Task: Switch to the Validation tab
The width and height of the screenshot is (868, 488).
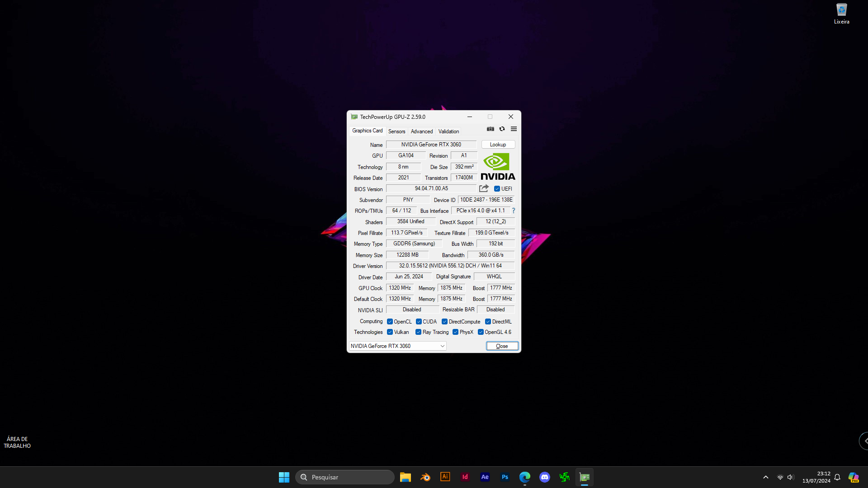Action: click(x=448, y=131)
